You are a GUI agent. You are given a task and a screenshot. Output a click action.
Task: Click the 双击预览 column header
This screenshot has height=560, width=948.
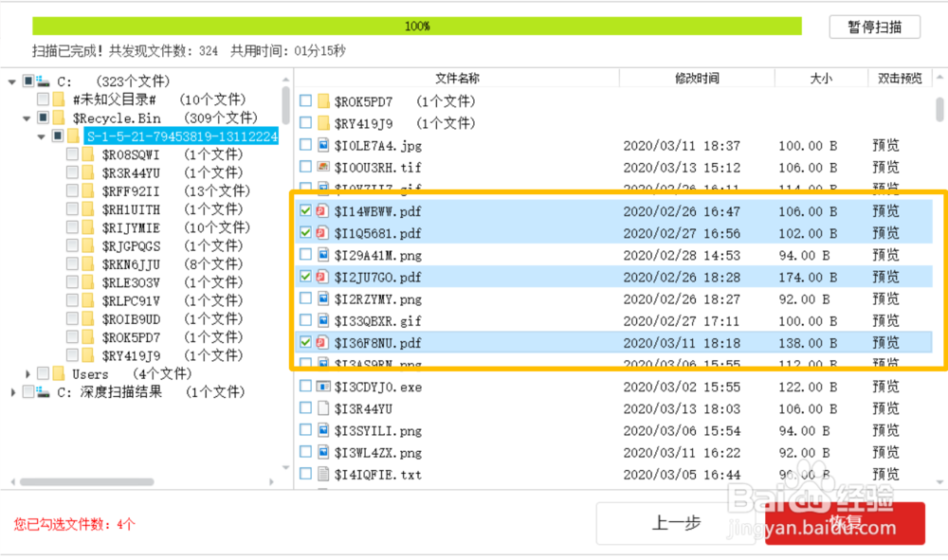pos(900,78)
